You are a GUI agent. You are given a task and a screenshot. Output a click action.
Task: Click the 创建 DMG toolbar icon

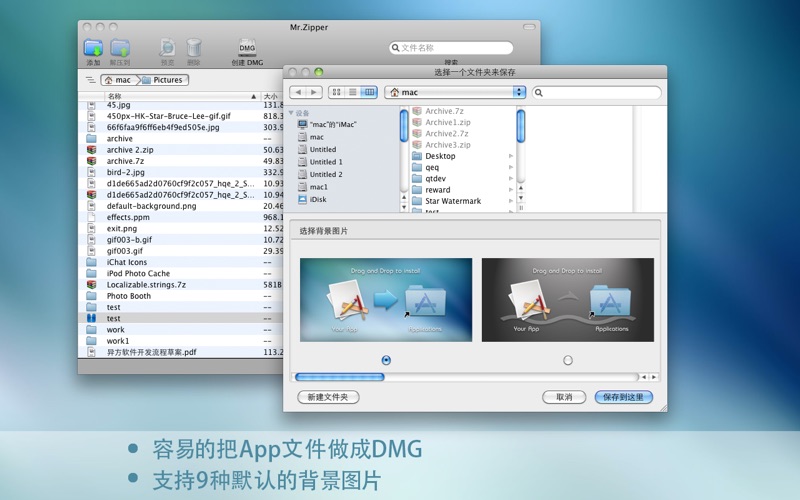(247, 48)
